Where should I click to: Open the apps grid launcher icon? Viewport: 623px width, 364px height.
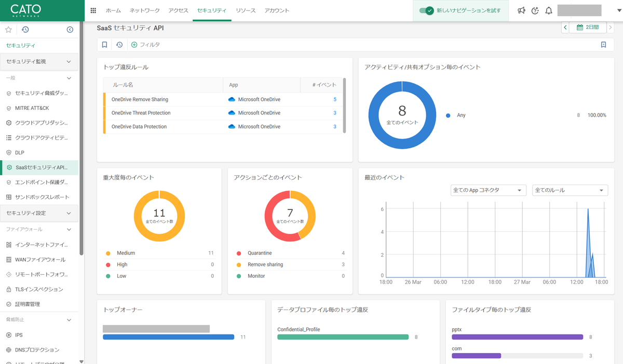click(93, 10)
